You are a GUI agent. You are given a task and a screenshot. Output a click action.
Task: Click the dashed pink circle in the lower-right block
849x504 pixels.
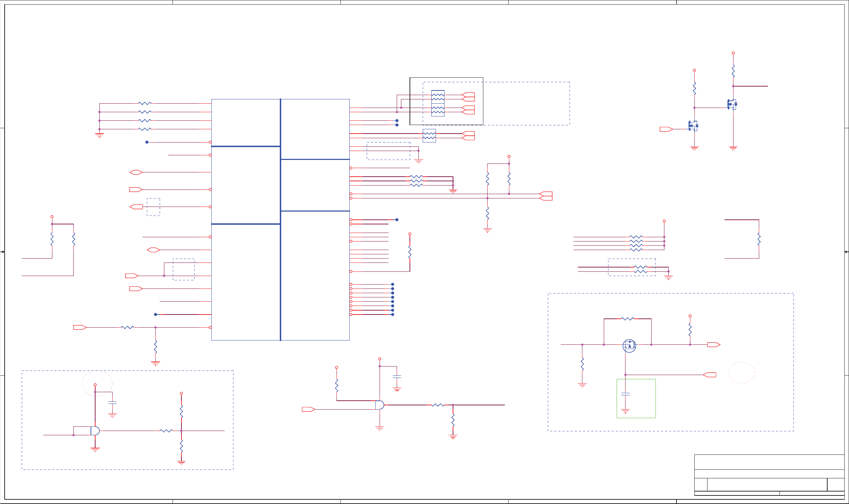tap(742, 373)
